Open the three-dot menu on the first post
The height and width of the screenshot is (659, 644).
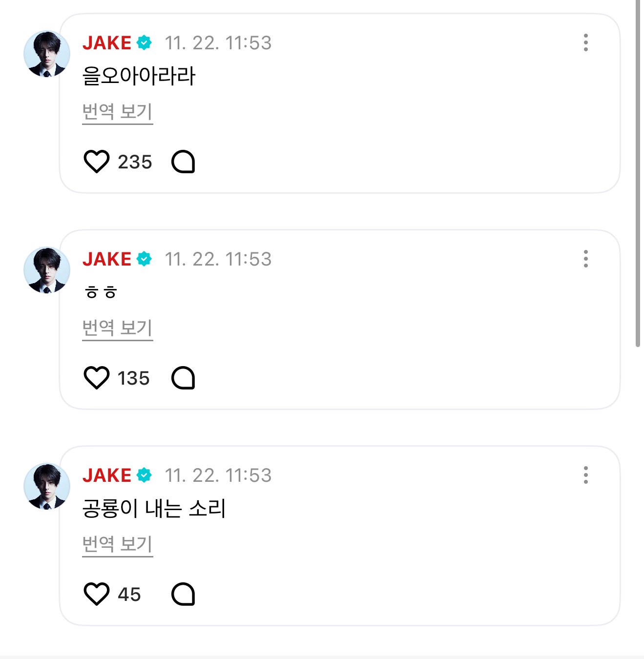click(x=585, y=42)
